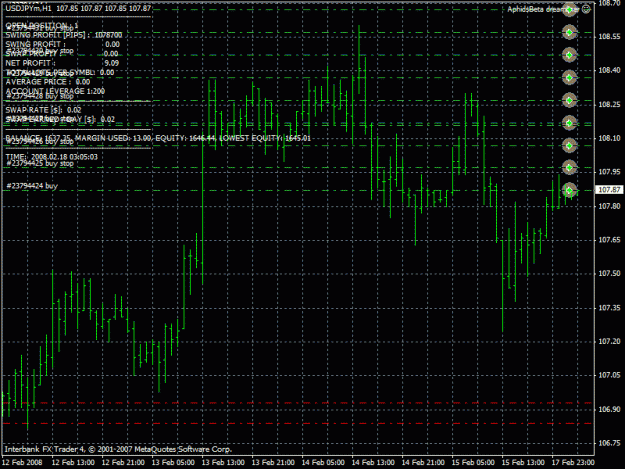Viewport: 625px width, 469px height.
Task: Click the 107.65 price axis label
Action: pyautogui.click(x=609, y=239)
